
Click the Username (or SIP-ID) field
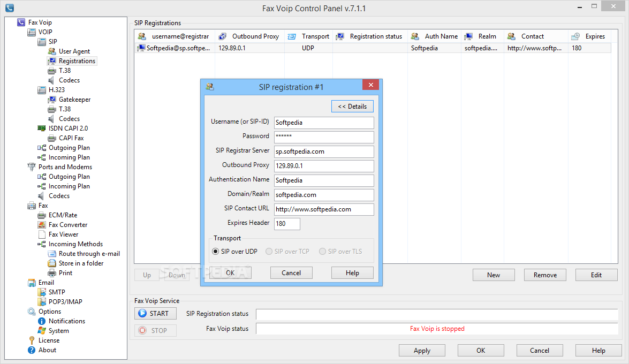tap(324, 123)
